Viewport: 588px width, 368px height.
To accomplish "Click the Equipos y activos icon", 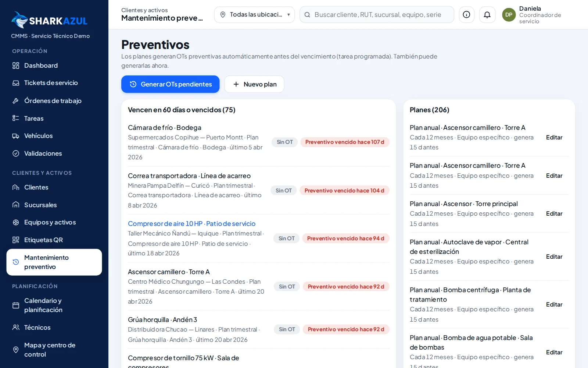I will click(x=16, y=222).
